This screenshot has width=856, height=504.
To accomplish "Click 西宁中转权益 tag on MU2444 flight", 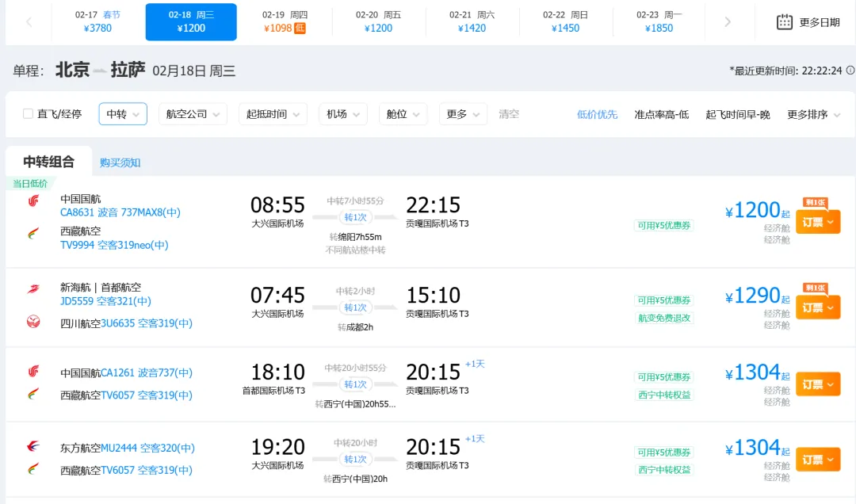I will 664,470.
